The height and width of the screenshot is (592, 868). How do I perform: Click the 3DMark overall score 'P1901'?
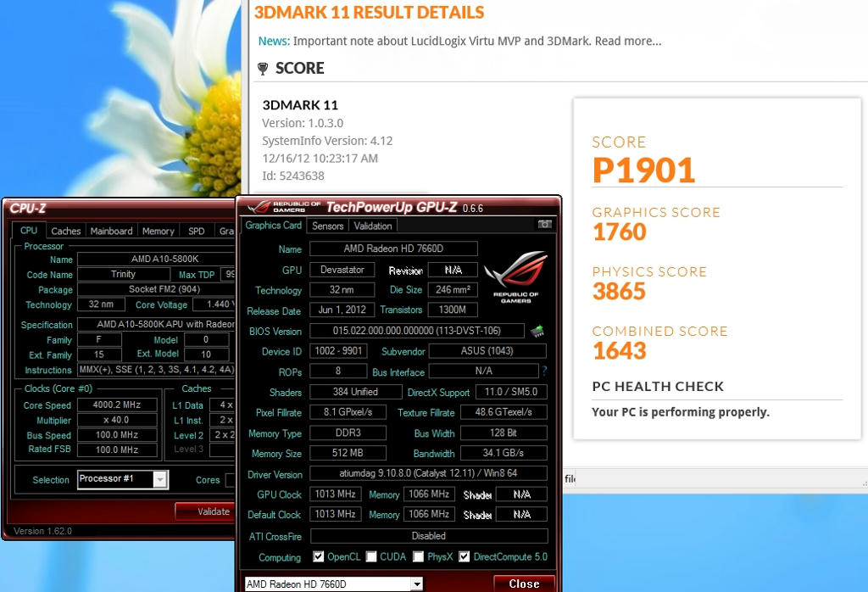point(644,170)
